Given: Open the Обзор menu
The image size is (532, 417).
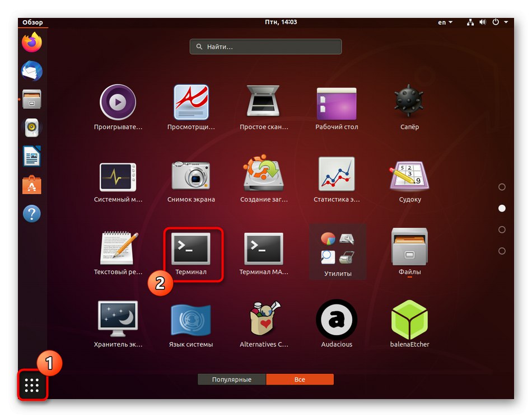Looking at the screenshot, I should point(32,22).
